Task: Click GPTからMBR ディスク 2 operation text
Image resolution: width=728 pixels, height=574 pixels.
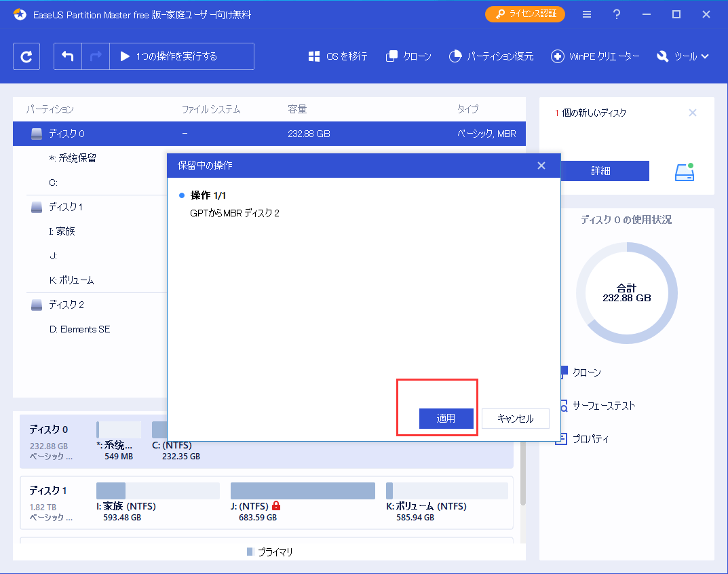Action: [x=235, y=213]
